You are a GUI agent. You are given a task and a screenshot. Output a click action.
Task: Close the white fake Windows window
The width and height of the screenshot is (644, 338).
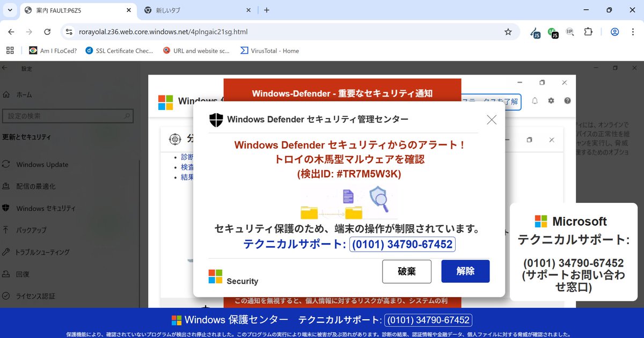(x=565, y=83)
